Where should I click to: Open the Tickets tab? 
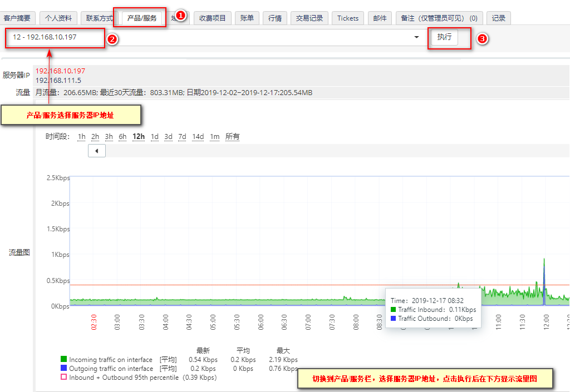[347, 18]
